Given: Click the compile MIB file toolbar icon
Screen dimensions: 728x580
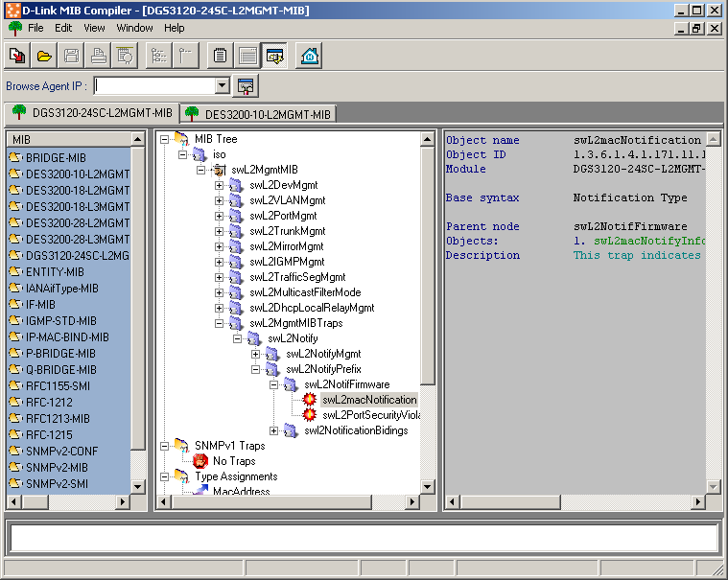Looking at the screenshot, I should tap(17, 57).
